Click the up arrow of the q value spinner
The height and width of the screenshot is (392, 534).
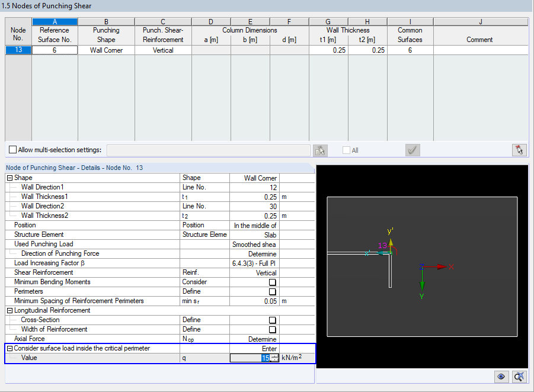[x=274, y=355]
